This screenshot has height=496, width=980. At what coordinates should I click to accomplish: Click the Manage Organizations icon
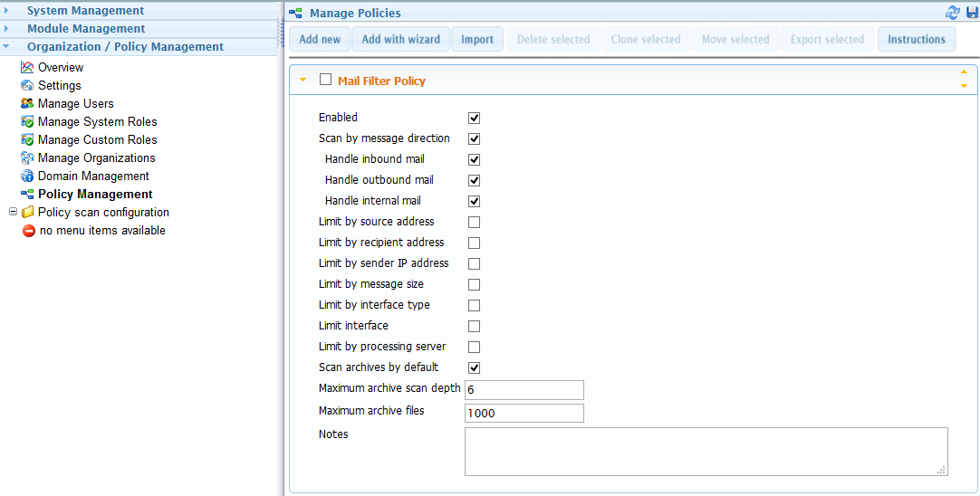(x=27, y=158)
